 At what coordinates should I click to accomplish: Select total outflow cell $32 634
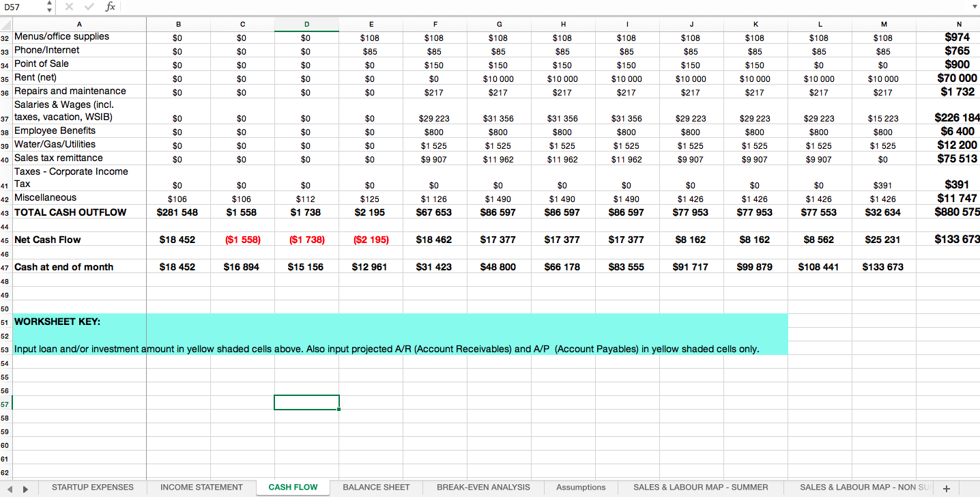click(882, 212)
